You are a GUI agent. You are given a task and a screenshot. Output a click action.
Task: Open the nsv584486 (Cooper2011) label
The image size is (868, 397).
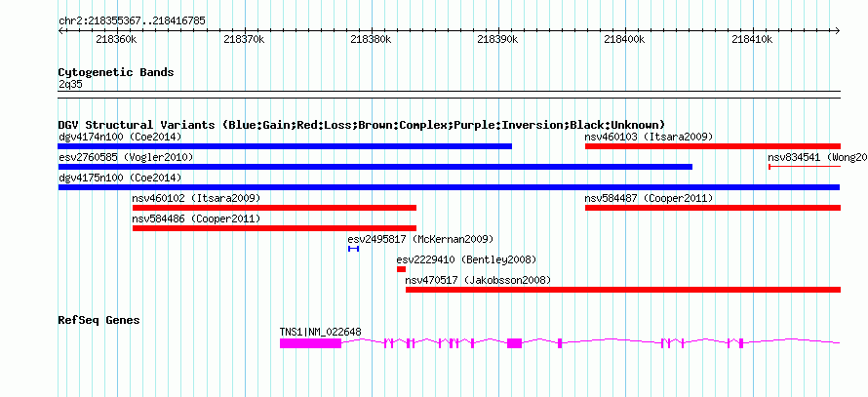click(x=196, y=218)
